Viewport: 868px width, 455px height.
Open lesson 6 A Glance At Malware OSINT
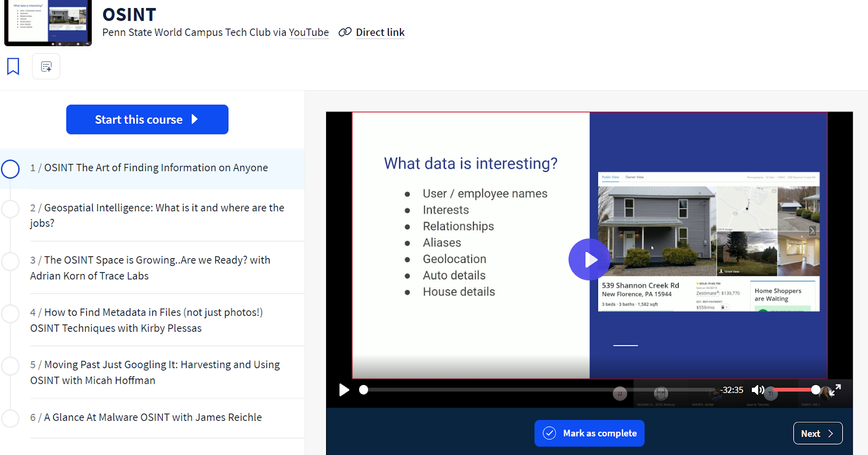point(153,417)
